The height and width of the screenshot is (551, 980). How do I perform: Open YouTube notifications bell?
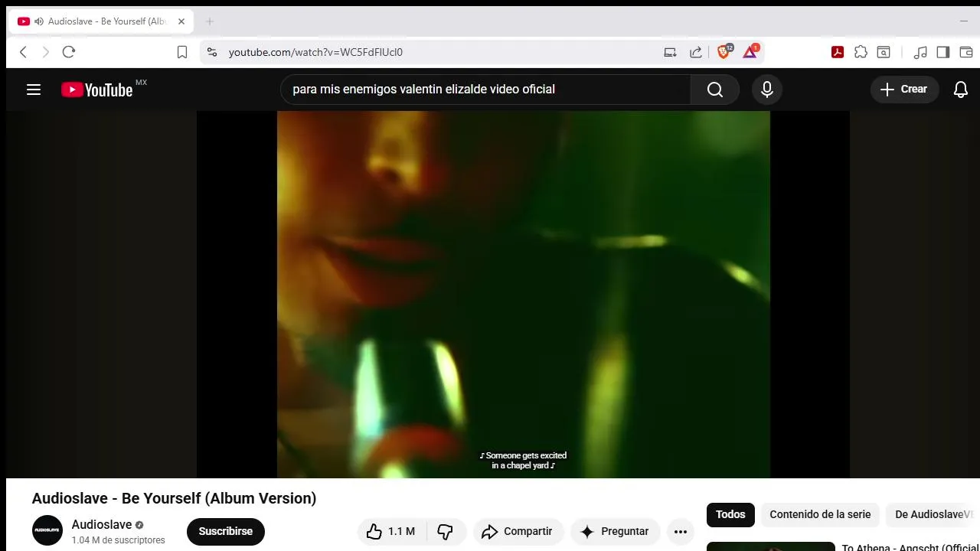(961, 90)
